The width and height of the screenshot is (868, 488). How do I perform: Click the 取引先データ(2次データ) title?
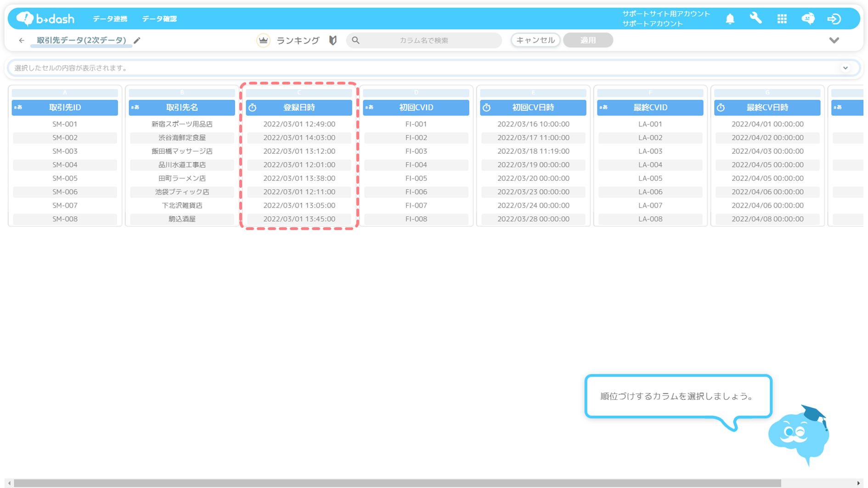[x=81, y=40]
